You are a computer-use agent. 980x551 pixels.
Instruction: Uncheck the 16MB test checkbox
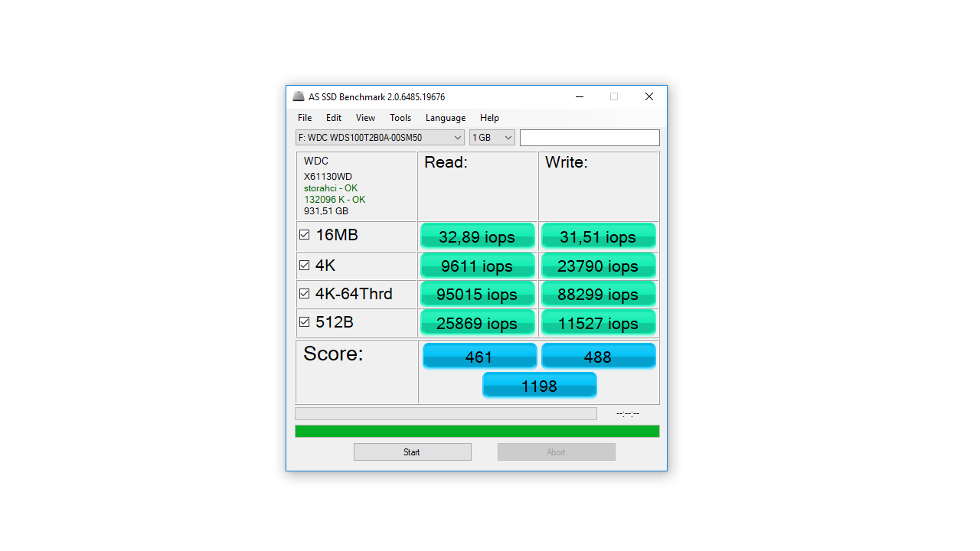(x=305, y=235)
